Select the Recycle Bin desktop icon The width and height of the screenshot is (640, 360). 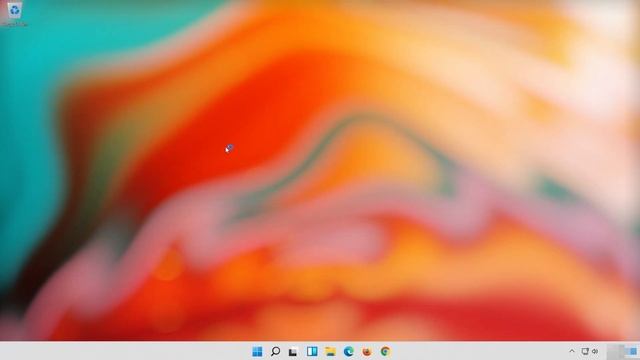pos(15,14)
